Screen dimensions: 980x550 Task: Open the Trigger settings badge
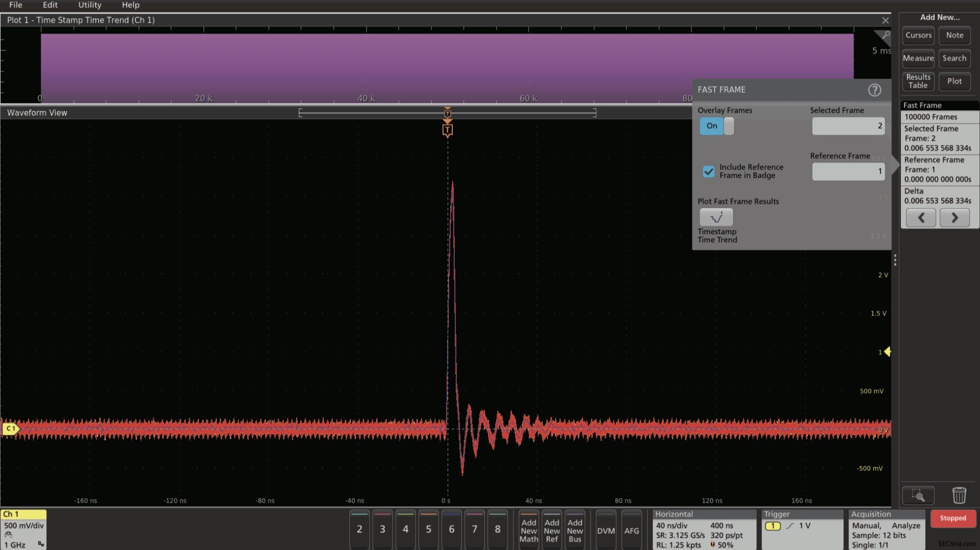coord(802,529)
